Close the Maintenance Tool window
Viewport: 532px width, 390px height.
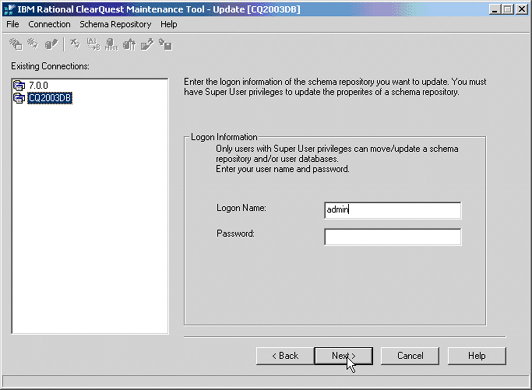tap(521, 10)
